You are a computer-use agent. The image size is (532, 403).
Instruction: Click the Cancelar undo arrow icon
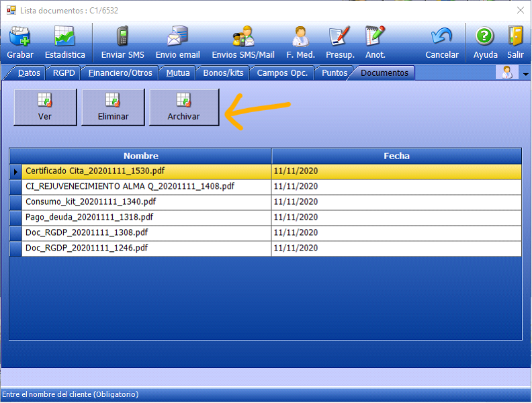[x=441, y=37]
